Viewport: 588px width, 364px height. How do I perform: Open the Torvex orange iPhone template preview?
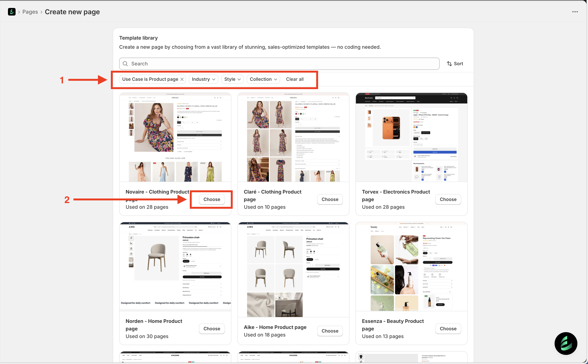pyautogui.click(x=411, y=137)
